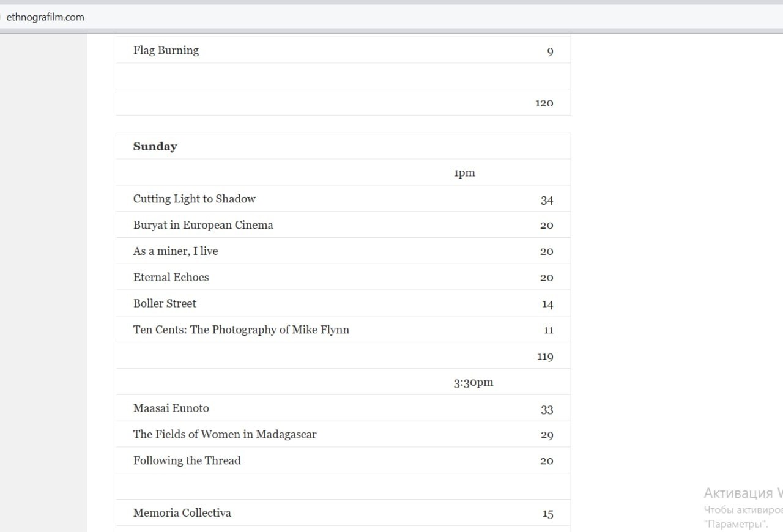
Task: Click the 33 duration for Maasai Eunoto
Action: point(546,410)
